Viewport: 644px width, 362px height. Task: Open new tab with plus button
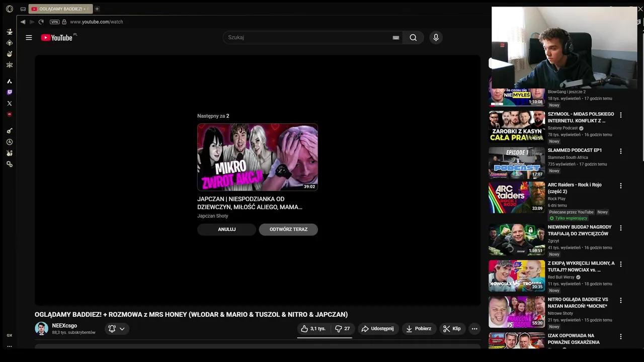coord(97,9)
